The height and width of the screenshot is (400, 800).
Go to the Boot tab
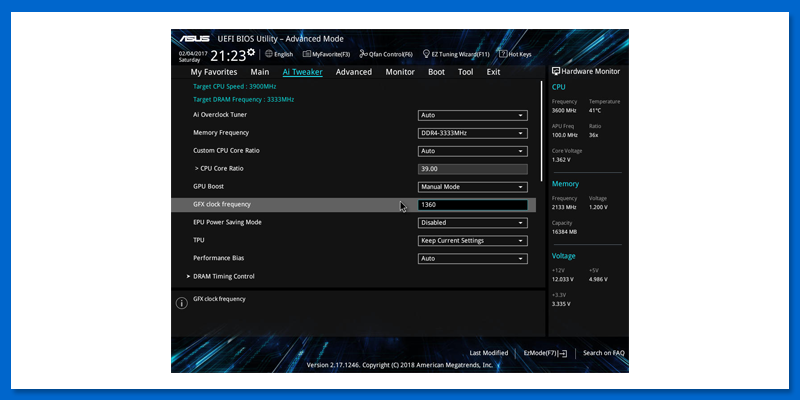click(x=436, y=72)
